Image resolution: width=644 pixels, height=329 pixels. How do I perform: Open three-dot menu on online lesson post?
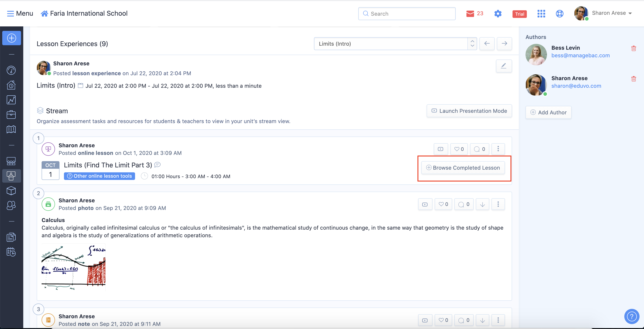click(498, 149)
